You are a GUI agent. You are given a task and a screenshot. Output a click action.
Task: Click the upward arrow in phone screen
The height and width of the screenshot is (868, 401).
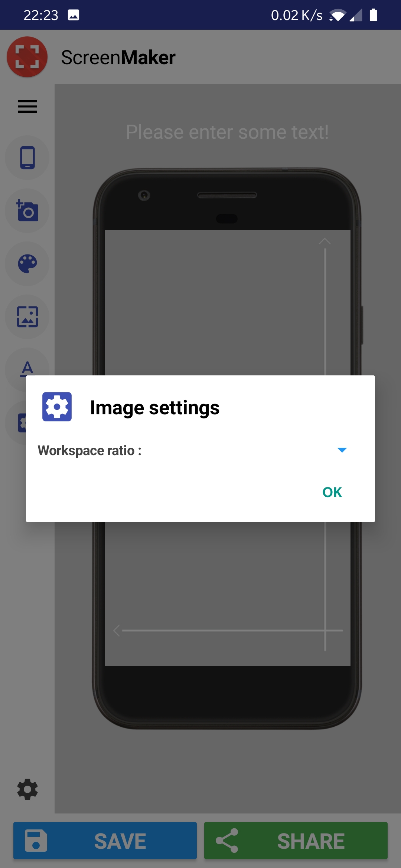point(325,241)
